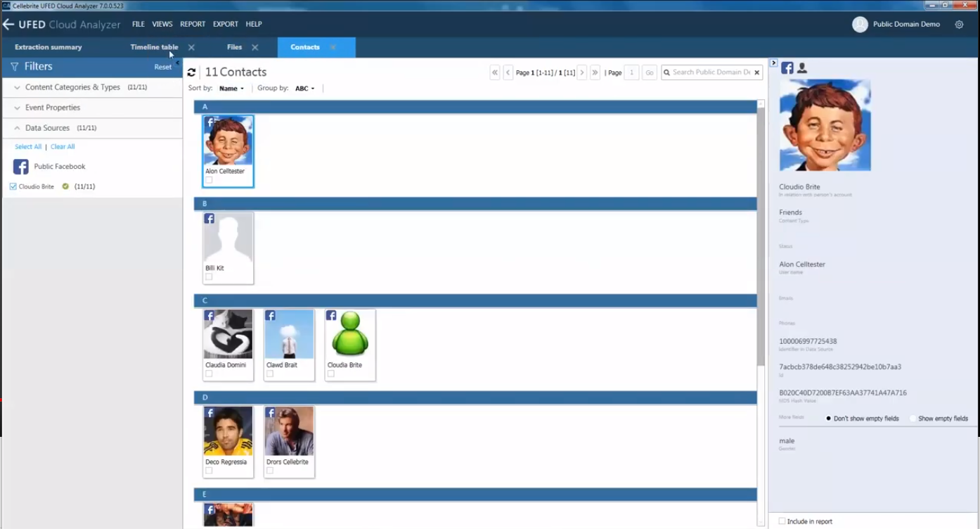Open the HELP menu

coord(254,24)
